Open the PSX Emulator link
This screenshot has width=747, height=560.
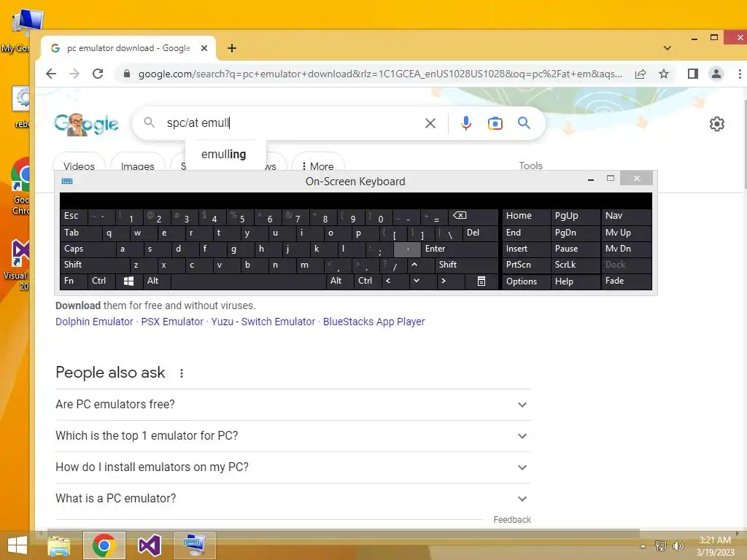(172, 322)
